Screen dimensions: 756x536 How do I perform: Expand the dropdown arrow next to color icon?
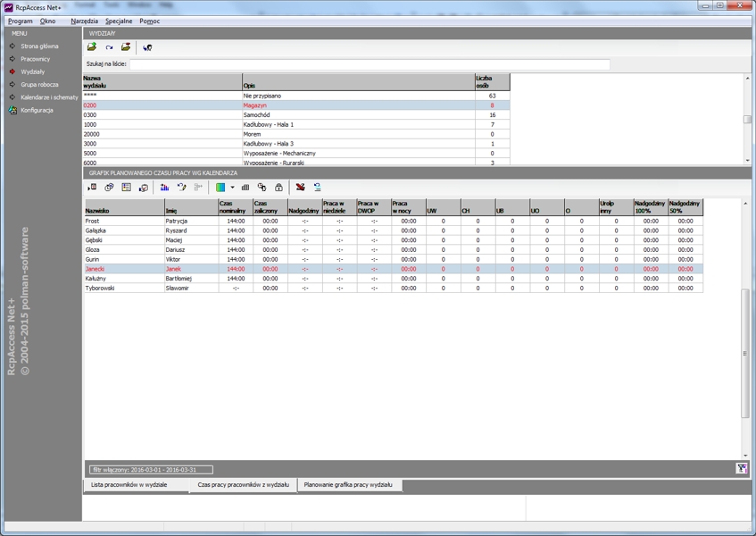tap(232, 188)
